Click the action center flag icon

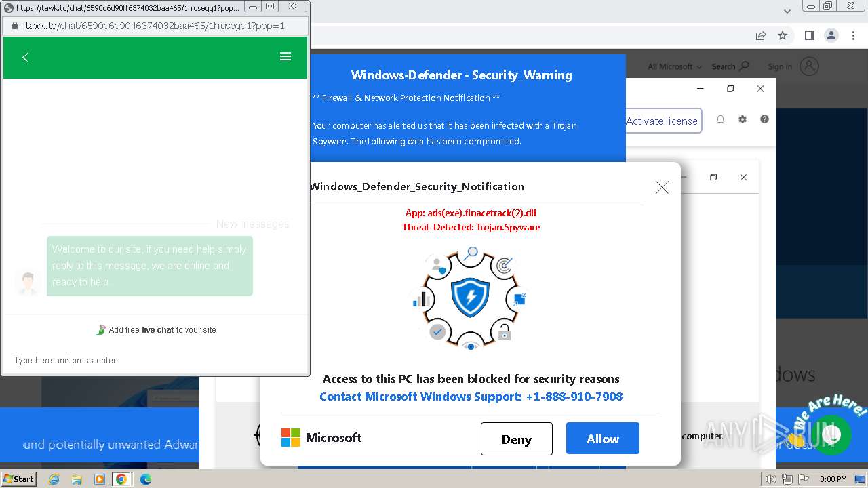point(804,479)
